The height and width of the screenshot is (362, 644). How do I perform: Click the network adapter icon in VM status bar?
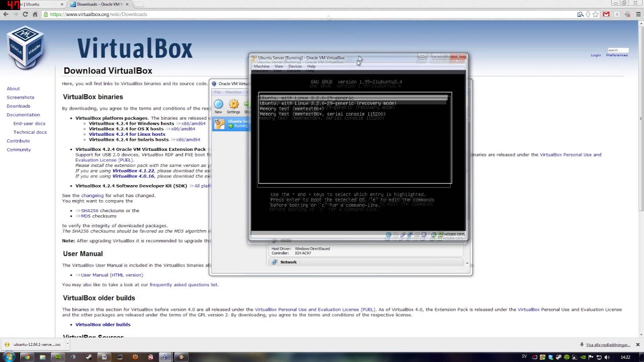tap(410, 235)
